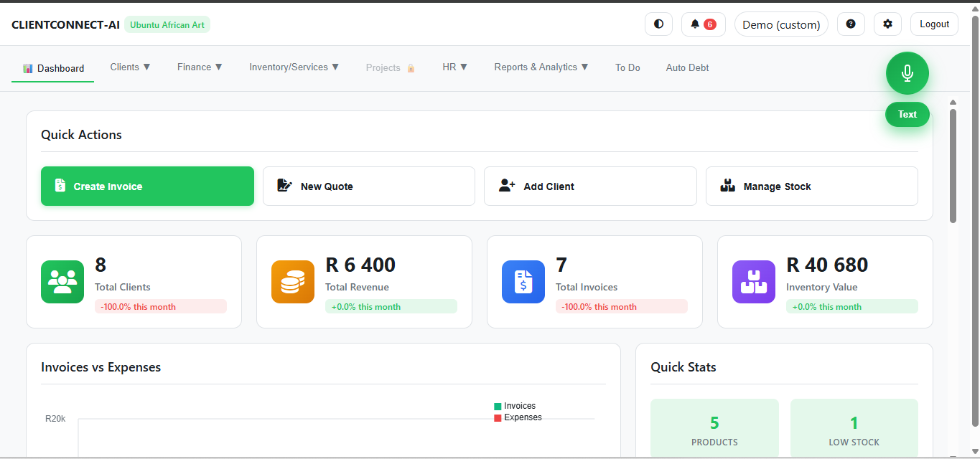The width and height of the screenshot is (980, 459).
Task: Click the Dashboard chart icon
Action: pyautogui.click(x=27, y=67)
